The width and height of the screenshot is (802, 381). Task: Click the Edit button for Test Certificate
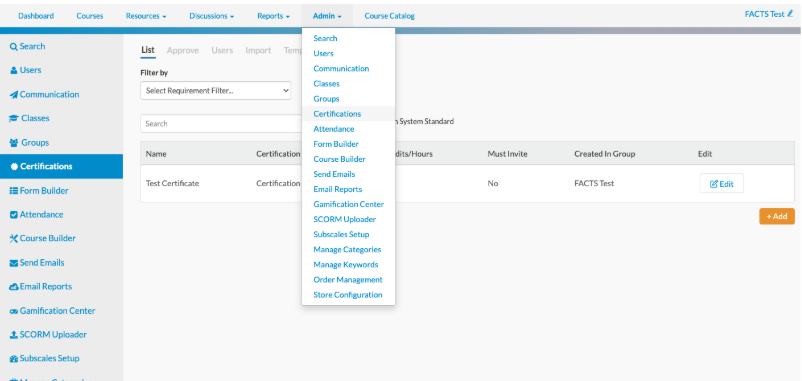(721, 184)
